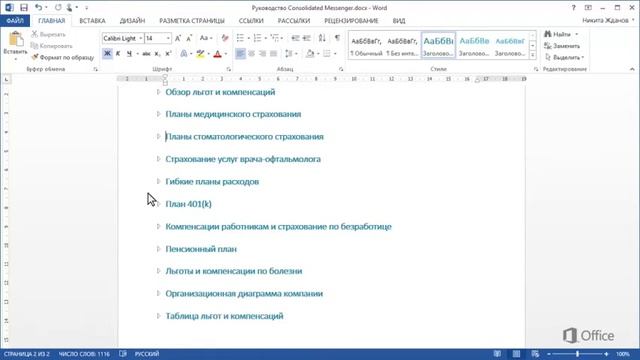Center the text
The height and width of the screenshot is (360, 640).
251,53
